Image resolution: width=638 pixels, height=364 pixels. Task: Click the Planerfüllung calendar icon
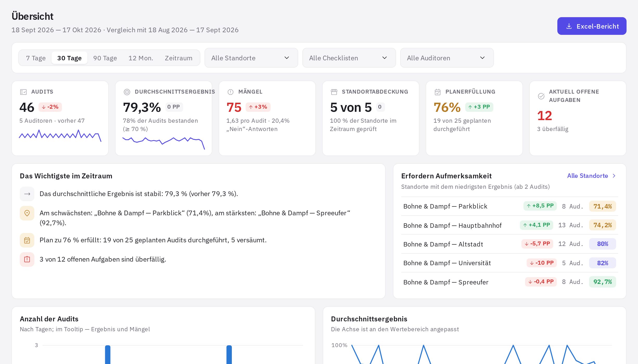point(438,92)
